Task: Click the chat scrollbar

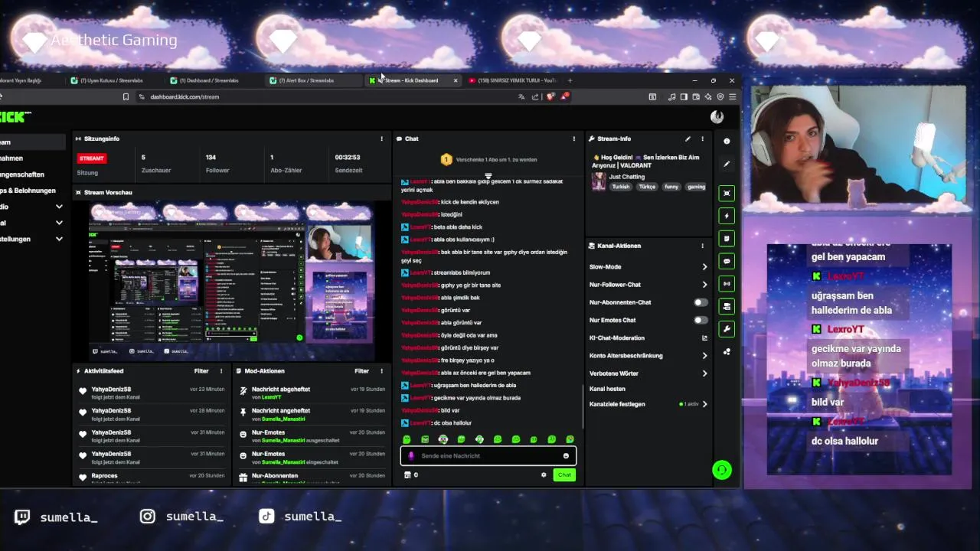Action: [x=583, y=406]
